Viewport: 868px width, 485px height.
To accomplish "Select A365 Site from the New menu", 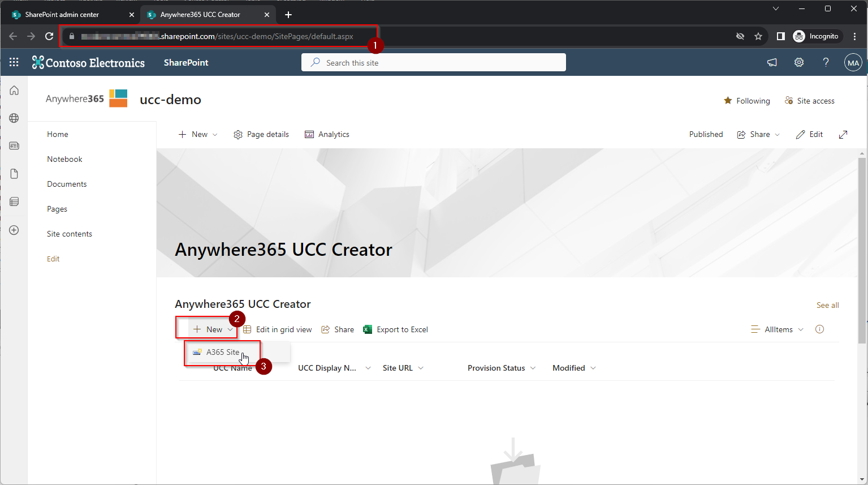I will [x=222, y=352].
